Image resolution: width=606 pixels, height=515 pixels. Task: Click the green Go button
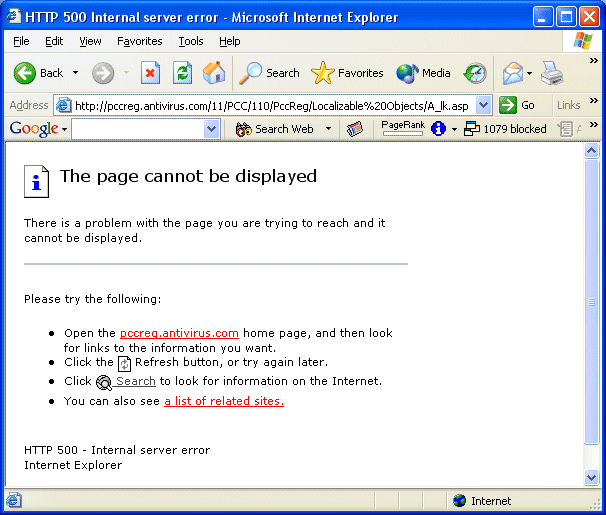(517, 105)
